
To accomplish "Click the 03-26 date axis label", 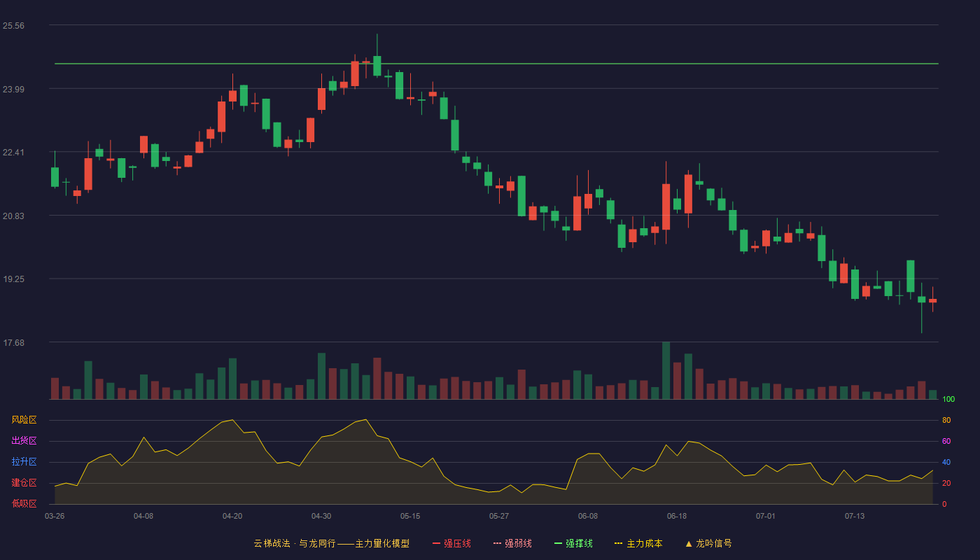I will (x=55, y=516).
